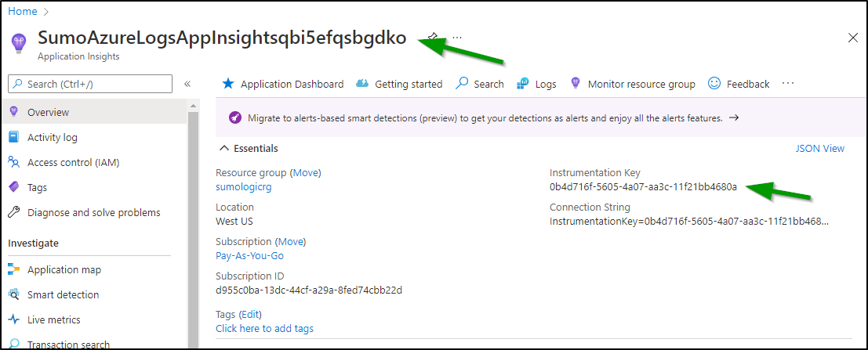Click the Live metrics pulse icon
Image resolution: width=868 pixels, height=350 pixels.
coord(14,319)
